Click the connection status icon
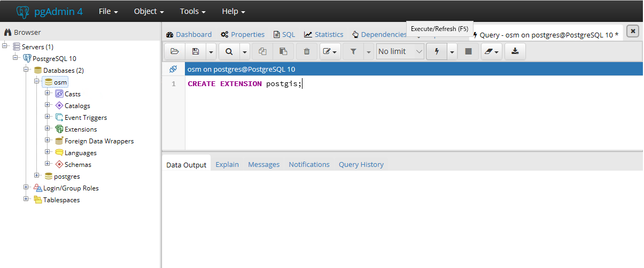Image resolution: width=644 pixels, height=268 pixels. pos(173,69)
